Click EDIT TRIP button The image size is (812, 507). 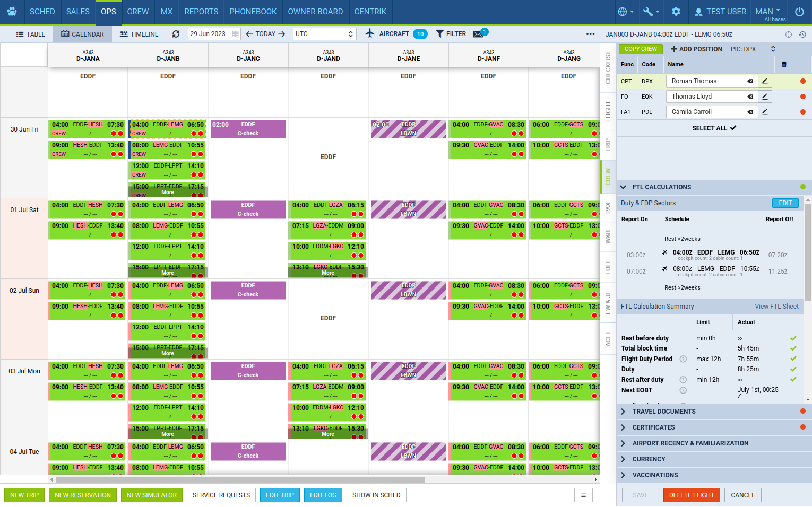(x=280, y=495)
